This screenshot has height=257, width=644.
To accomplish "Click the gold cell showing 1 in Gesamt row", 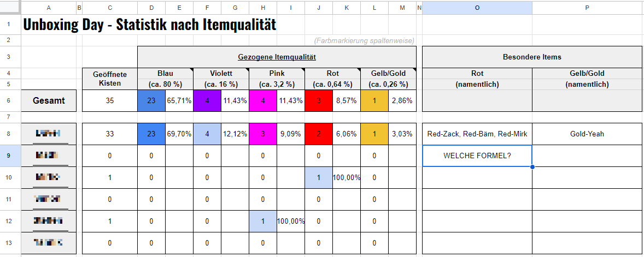I will click(x=374, y=100).
